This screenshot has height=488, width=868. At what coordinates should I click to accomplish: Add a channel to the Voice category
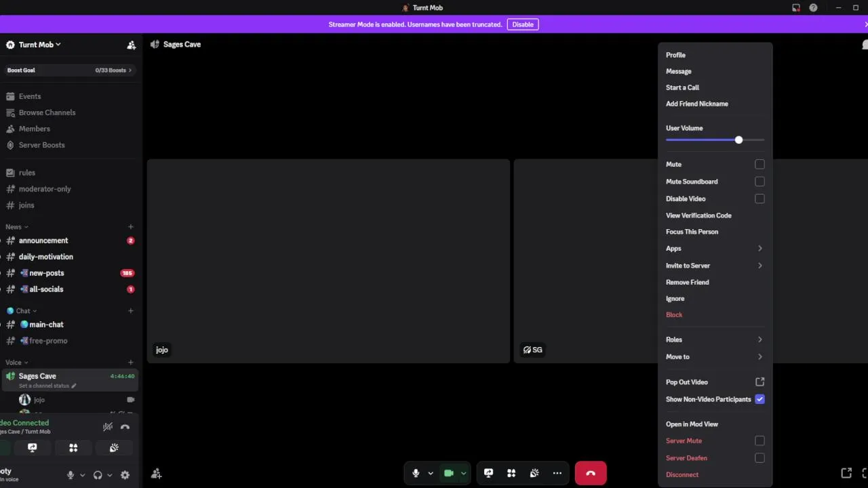(x=131, y=363)
